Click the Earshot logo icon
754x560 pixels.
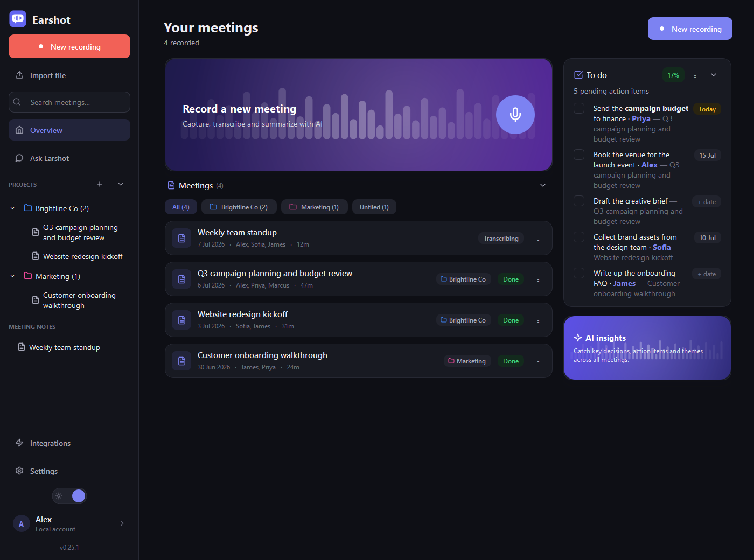(18, 19)
